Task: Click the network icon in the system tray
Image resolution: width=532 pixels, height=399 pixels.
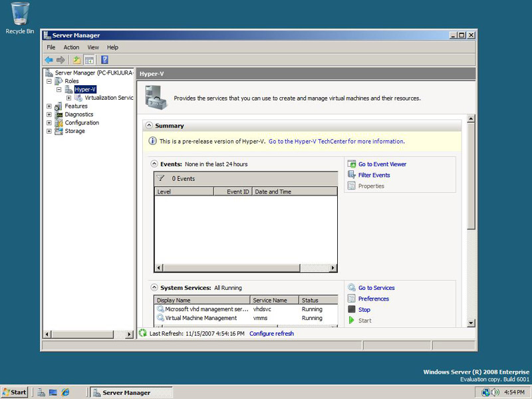Action: (486, 392)
